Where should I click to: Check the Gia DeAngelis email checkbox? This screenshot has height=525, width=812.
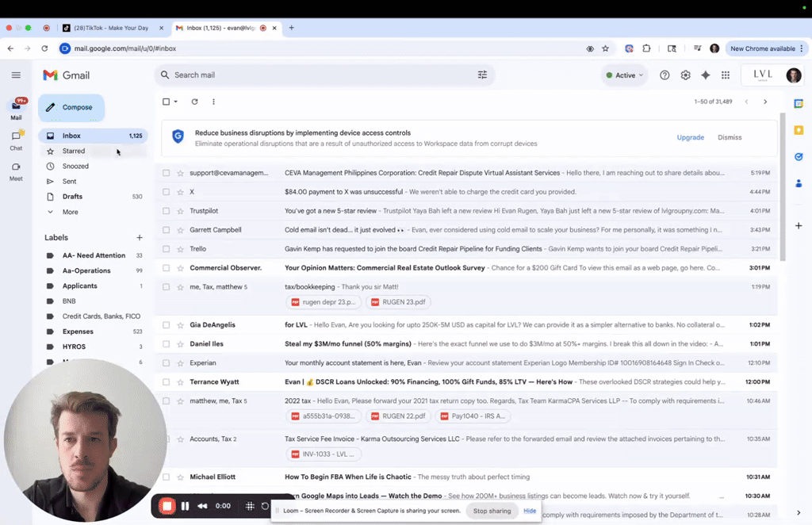tap(166, 325)
